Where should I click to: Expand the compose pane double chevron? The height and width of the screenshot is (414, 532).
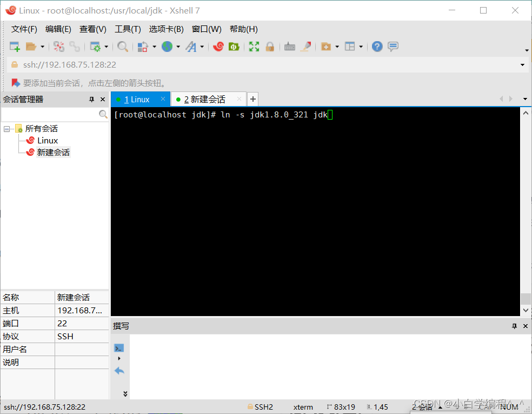click(x=125, y=393)
